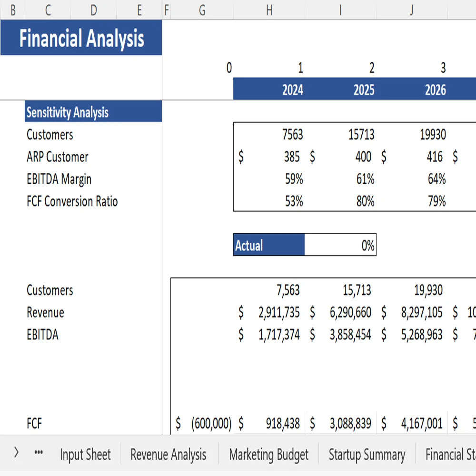476x476 pixels.
Task: Switch to the Input Sheet tab
Action: [x=85, y=455]
